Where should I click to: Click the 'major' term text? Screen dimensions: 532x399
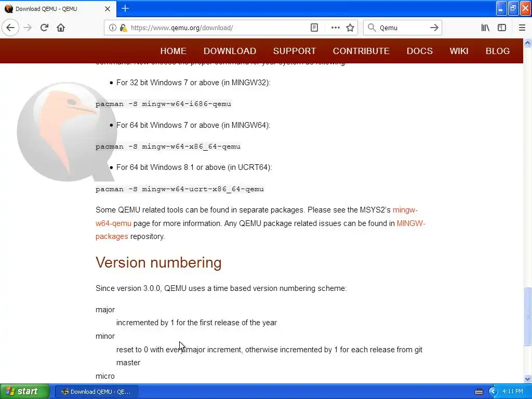(x=105, y=310)
